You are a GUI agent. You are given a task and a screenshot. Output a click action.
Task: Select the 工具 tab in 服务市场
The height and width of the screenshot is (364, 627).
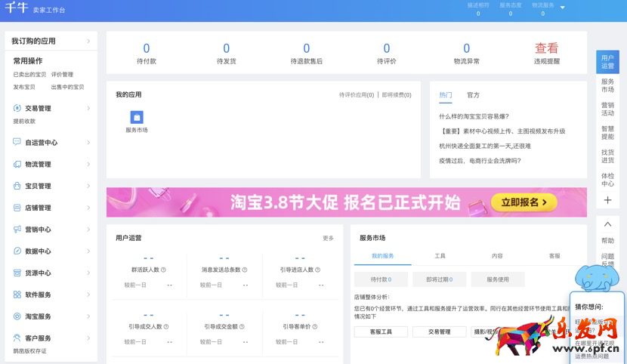[440, 256]
